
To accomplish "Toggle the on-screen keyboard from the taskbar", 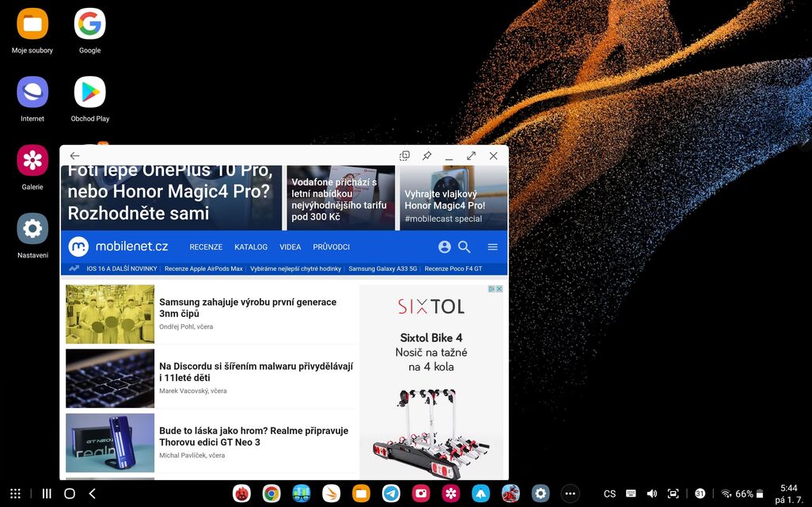I will [x=630, y=493].
